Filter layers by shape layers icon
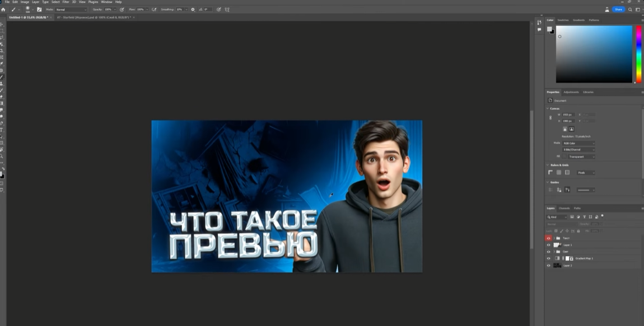Screen dimensions: 644x326 click(x=591, y=217)
